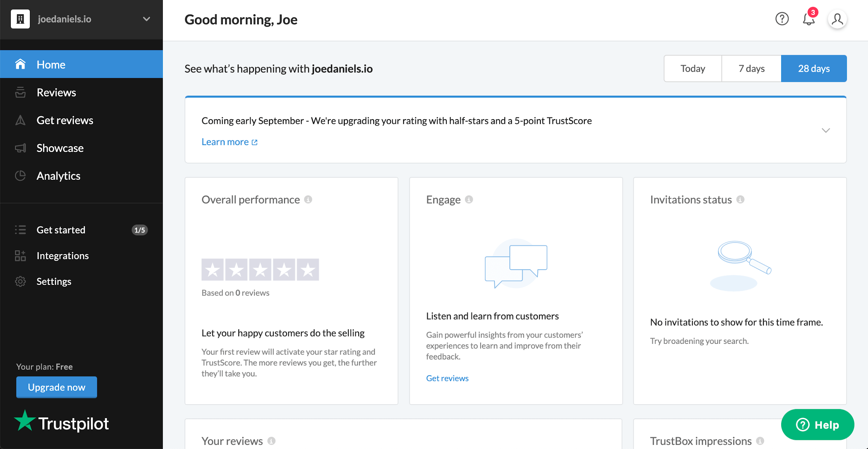868x449 pixels.
Task: Open the user profile account icon
Action: click(x=837, y=20)
